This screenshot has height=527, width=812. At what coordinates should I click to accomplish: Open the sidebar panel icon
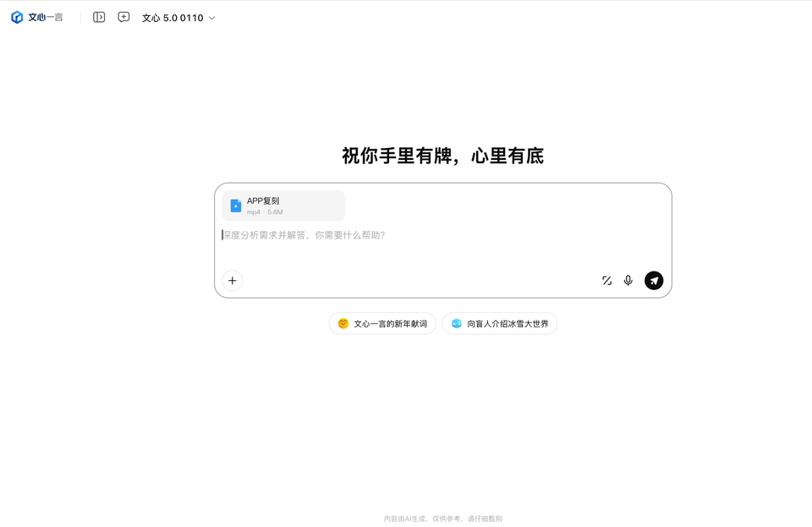coord(99,16)
